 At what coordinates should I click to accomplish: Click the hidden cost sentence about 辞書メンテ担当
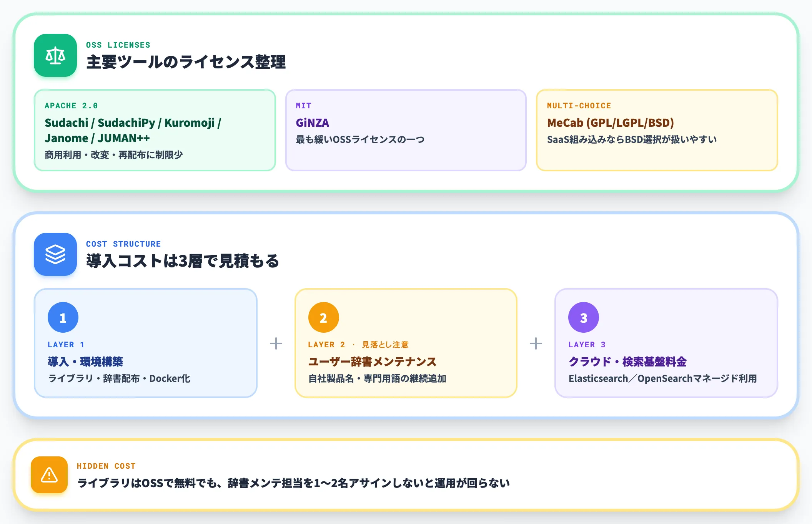294,483
